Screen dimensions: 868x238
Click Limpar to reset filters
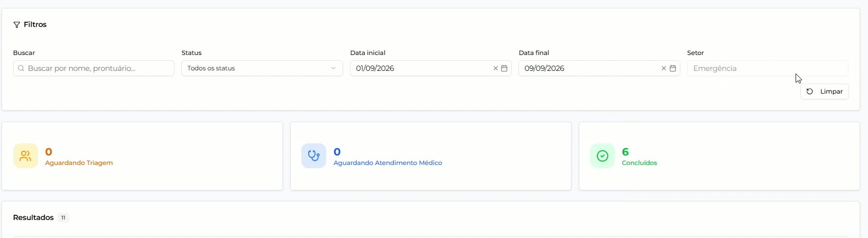tap(825, 91)
